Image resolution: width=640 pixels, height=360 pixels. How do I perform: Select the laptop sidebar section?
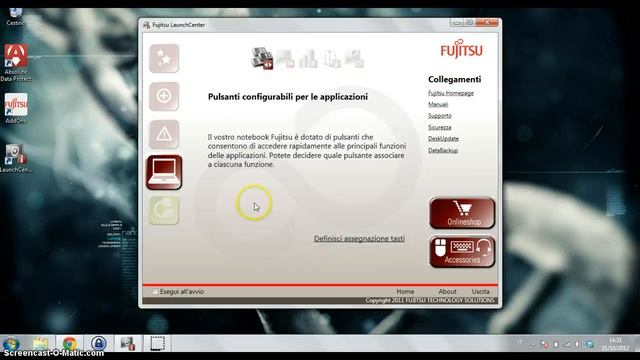pyautogui.click(x=164, y=172)
